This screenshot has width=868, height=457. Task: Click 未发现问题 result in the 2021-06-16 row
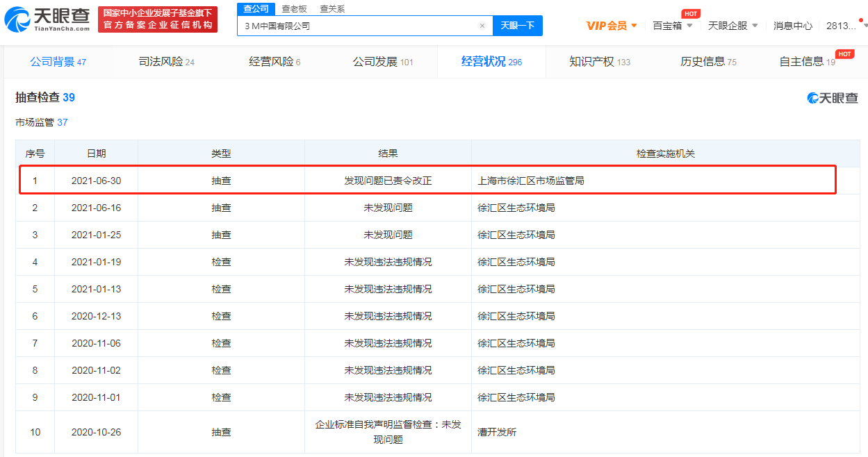coord(388,208)
